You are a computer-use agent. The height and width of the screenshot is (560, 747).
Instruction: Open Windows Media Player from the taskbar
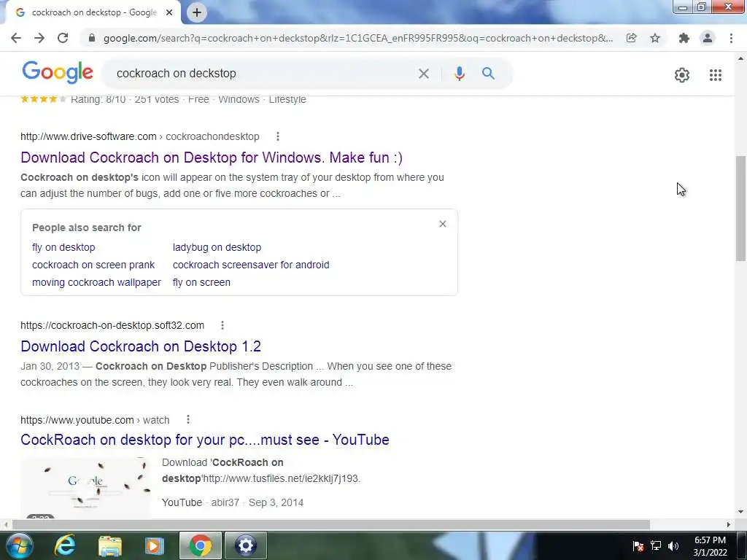coord(155,545)
